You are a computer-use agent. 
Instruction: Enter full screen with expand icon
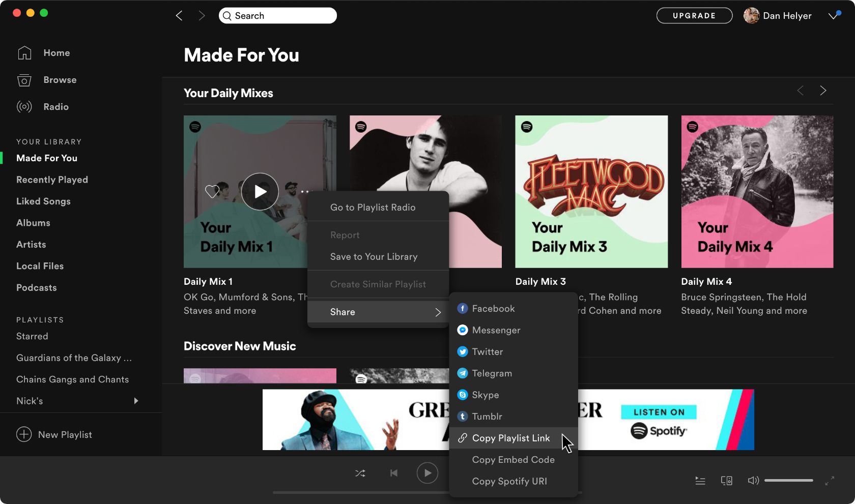click(830, 481)
